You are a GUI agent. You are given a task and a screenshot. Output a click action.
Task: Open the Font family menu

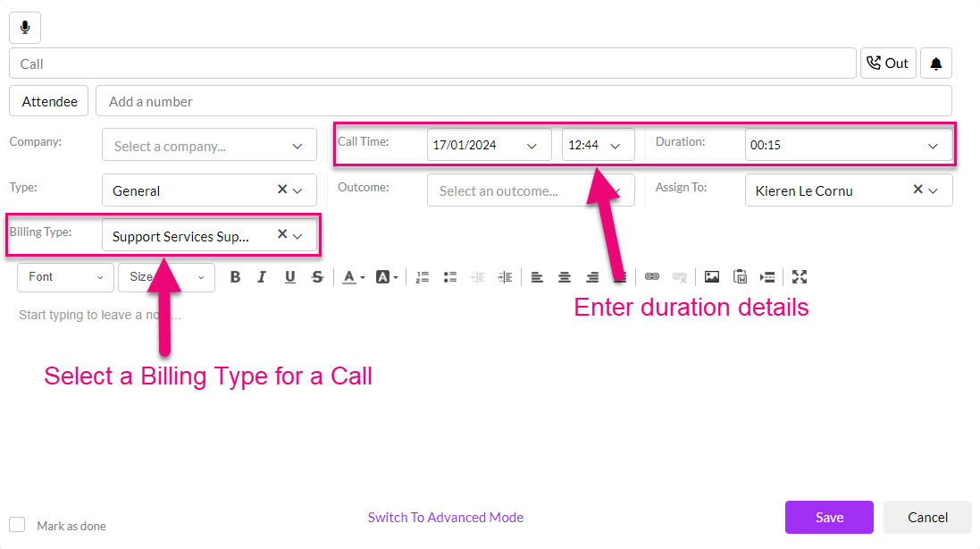point(66,277)
